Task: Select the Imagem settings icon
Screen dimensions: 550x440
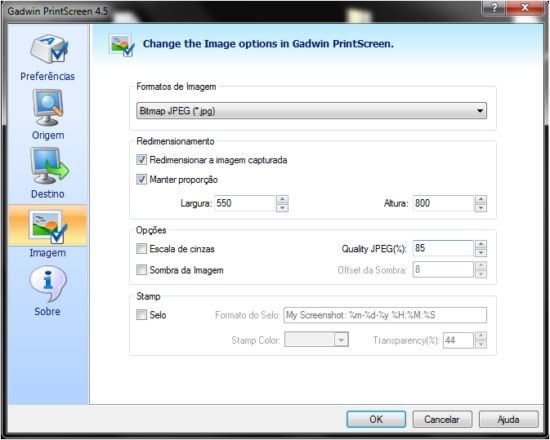Action: pos(48,226)
